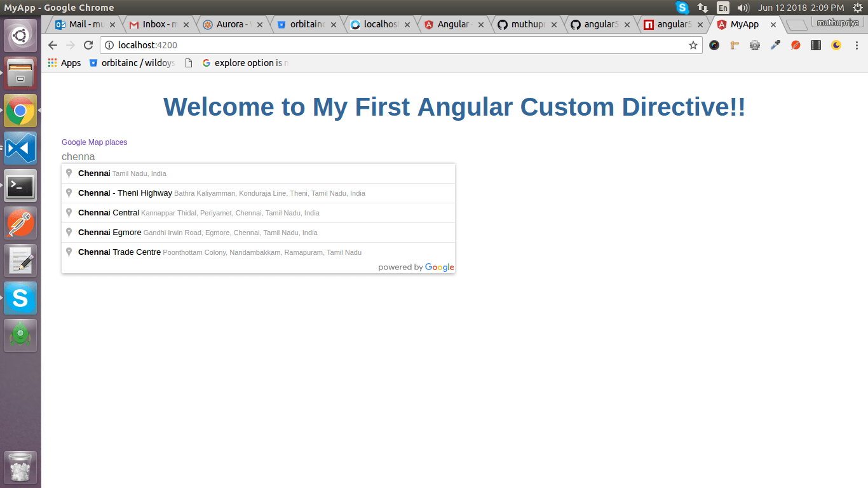Open the Trash from the dock
The image size is (868, 488).
click(x=20, y=468)
